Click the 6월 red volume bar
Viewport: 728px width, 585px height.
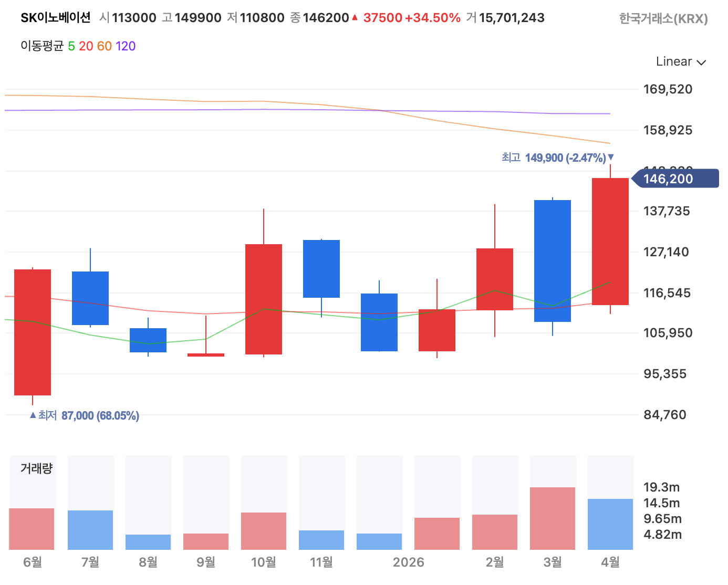tap(32, 529)
